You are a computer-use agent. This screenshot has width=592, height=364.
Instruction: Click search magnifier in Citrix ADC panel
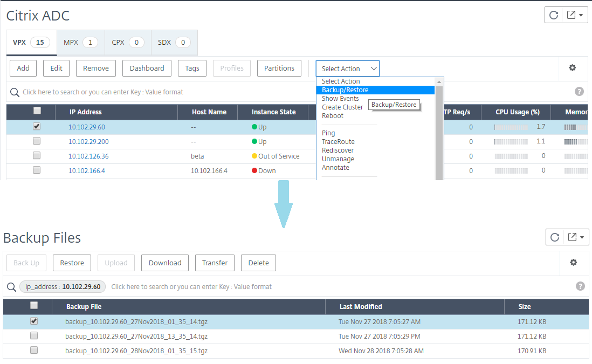coord(15,92)
